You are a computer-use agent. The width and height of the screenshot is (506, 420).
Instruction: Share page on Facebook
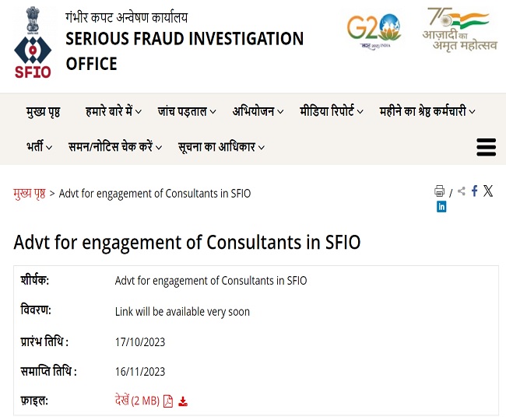tap(474, 191)
